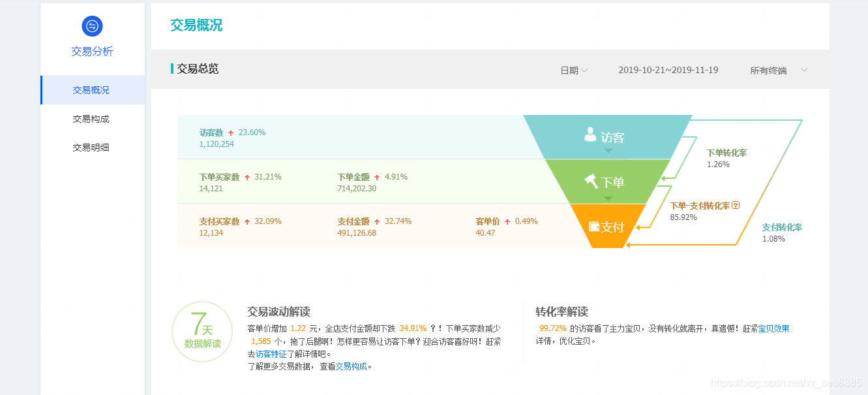Click the 支付买家数 value 12,134
The image size is (868, 395).
point(211,233)
